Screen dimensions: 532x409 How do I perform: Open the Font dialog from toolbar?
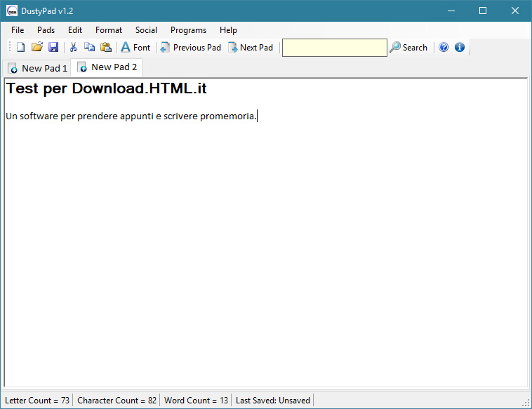tap(135, 48)
